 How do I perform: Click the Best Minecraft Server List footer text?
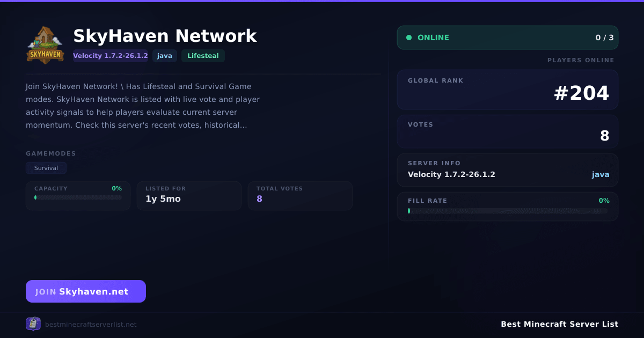[559, 324]
